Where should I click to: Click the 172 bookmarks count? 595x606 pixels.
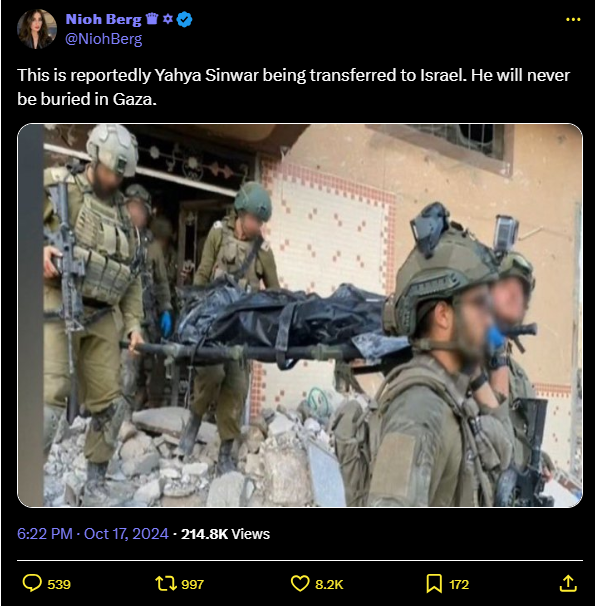tap(459, 584)
